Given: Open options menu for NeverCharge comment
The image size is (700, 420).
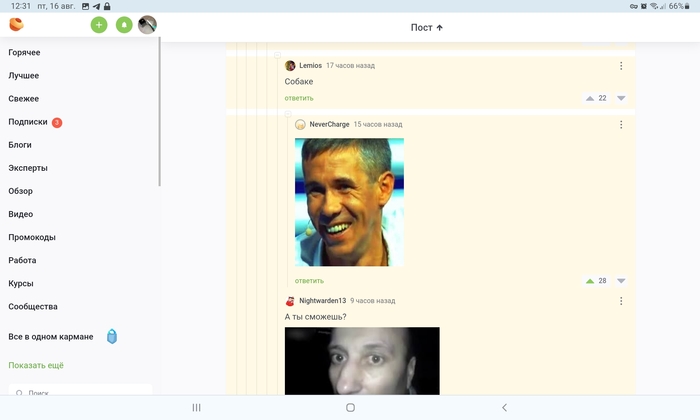Looking at the screenshot, I should pos(621,125).
